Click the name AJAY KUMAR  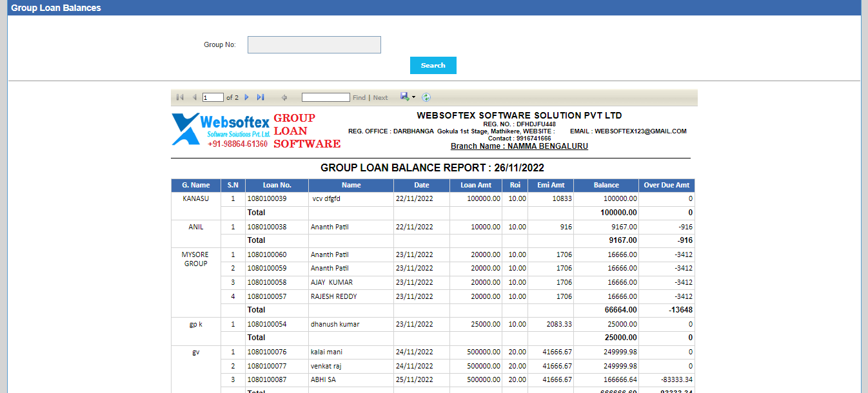pyautogui.click(x=331, y=282)
